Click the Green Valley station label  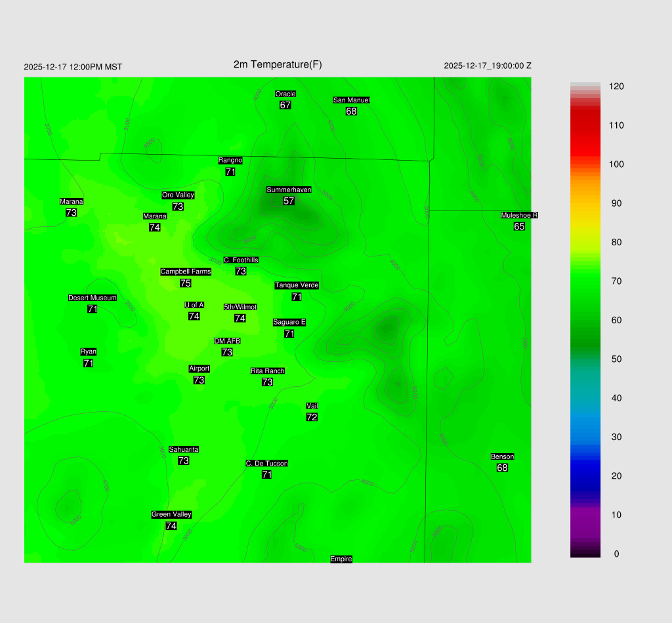171,514
